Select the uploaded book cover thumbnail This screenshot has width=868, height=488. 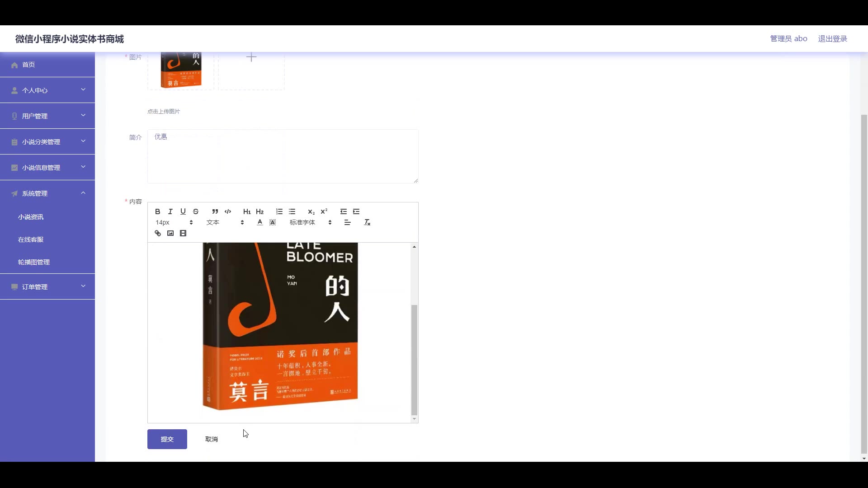[x=181, y=70]
